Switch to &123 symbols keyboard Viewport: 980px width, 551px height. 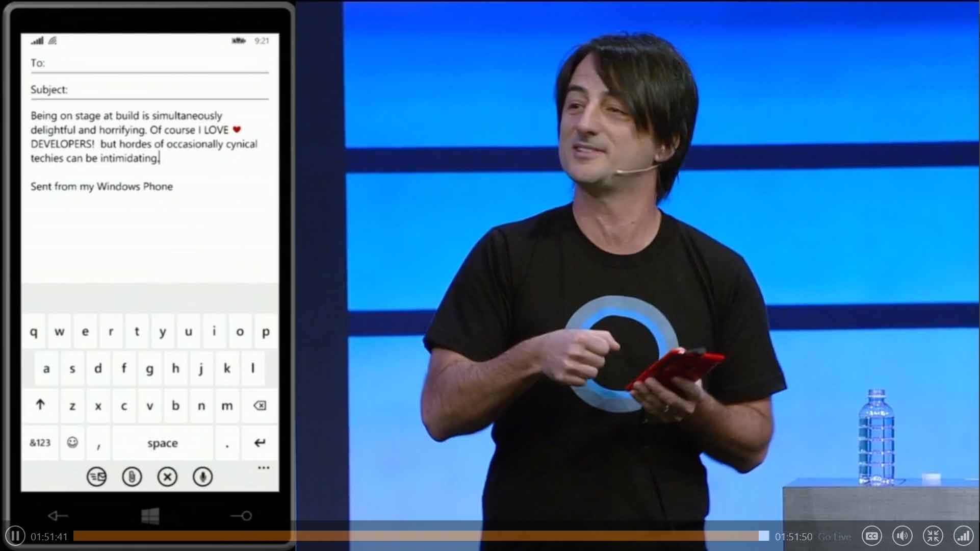coord(40,442)
